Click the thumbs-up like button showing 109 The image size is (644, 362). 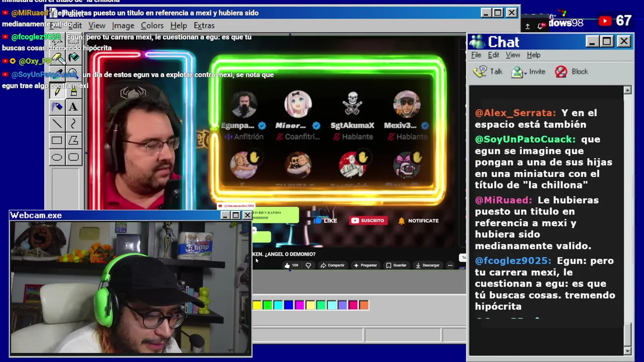(291, 265)
